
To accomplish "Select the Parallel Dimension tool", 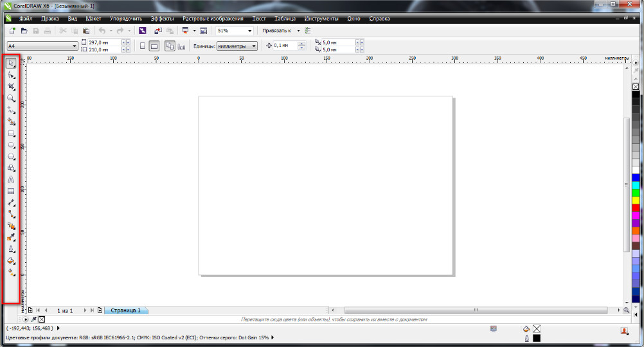I will 11,203.
